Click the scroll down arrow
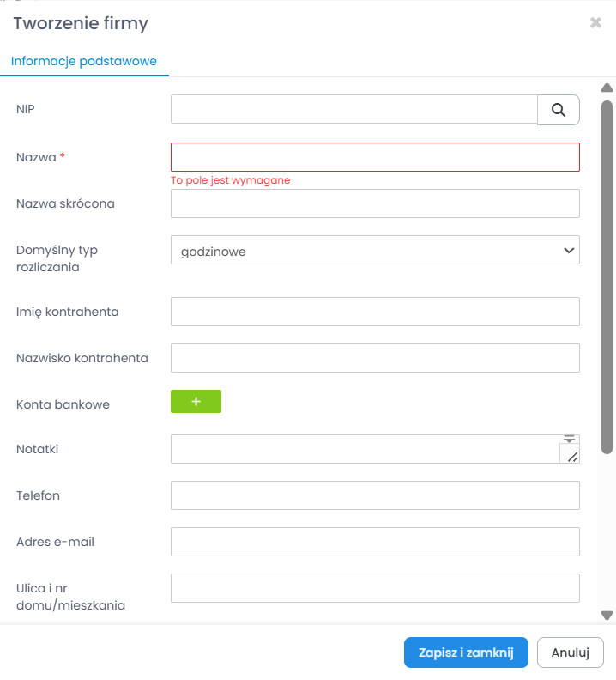Viewport: 616px width, 680px height. pos(607,615)
